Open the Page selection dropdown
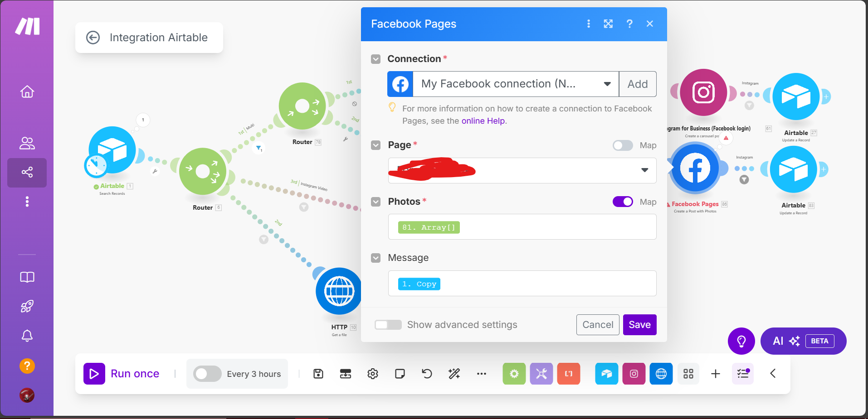 [522, 170]
